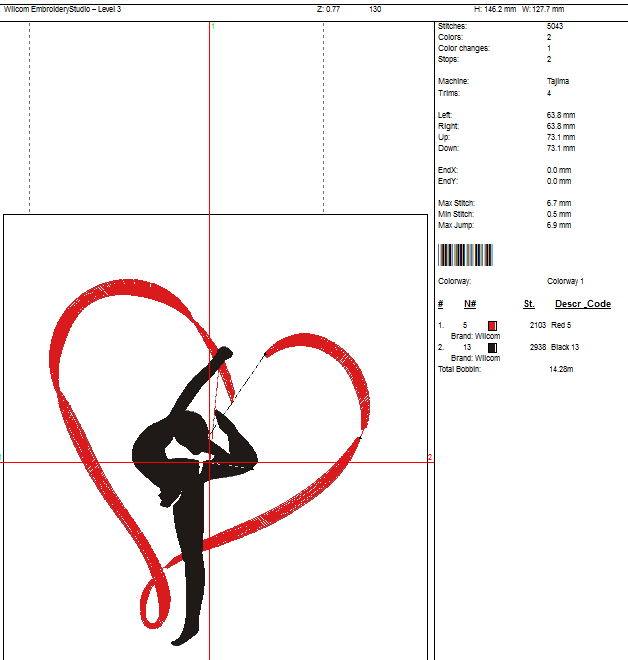628x660 pixels.
Task: Click the Colorway 1 value
Action: (565, 282)
